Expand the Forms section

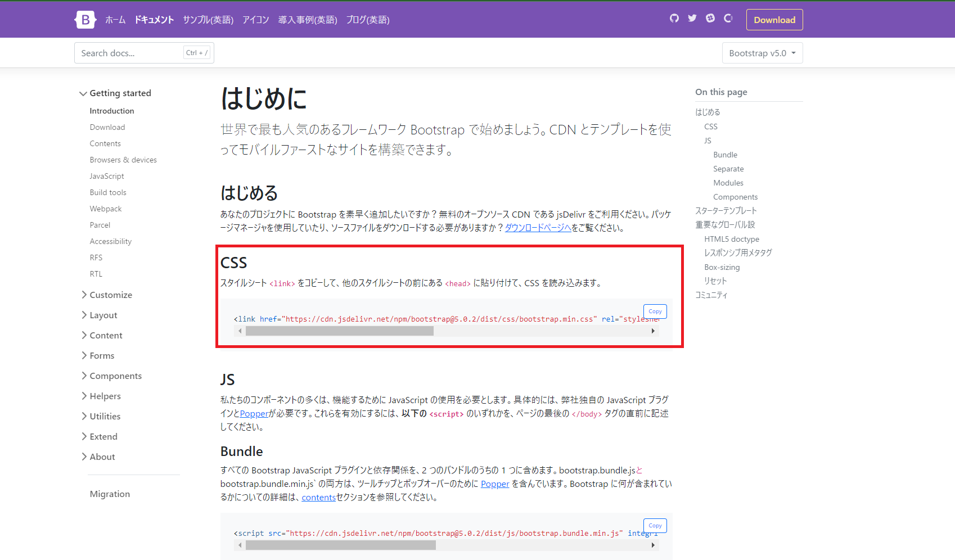coord(97,355)
